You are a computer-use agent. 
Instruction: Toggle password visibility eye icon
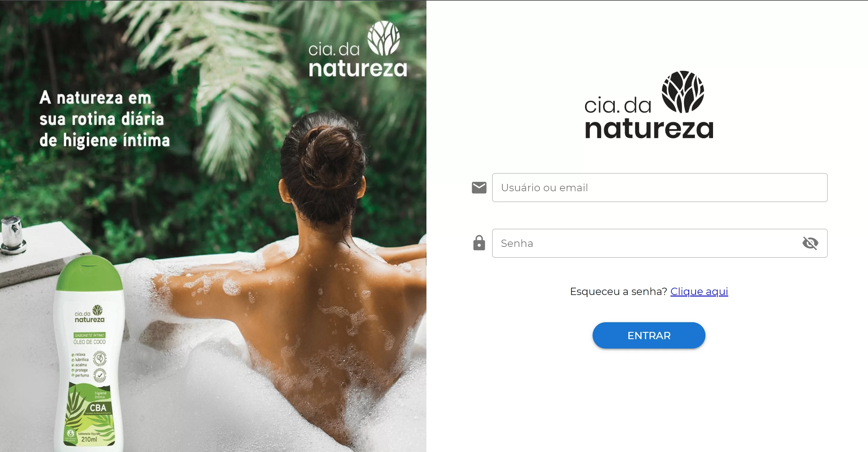coord(810,243)
